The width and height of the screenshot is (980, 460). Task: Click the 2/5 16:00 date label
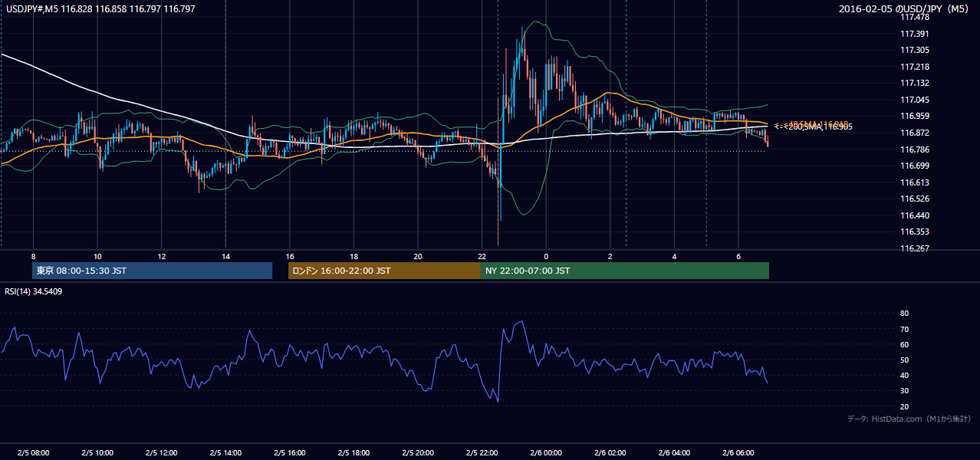click(290, 452)
